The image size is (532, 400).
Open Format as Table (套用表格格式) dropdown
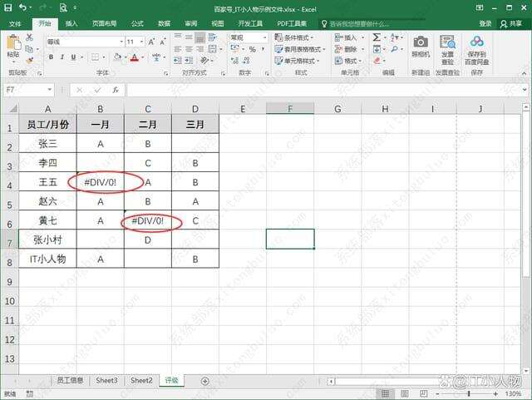click(300, 49)
